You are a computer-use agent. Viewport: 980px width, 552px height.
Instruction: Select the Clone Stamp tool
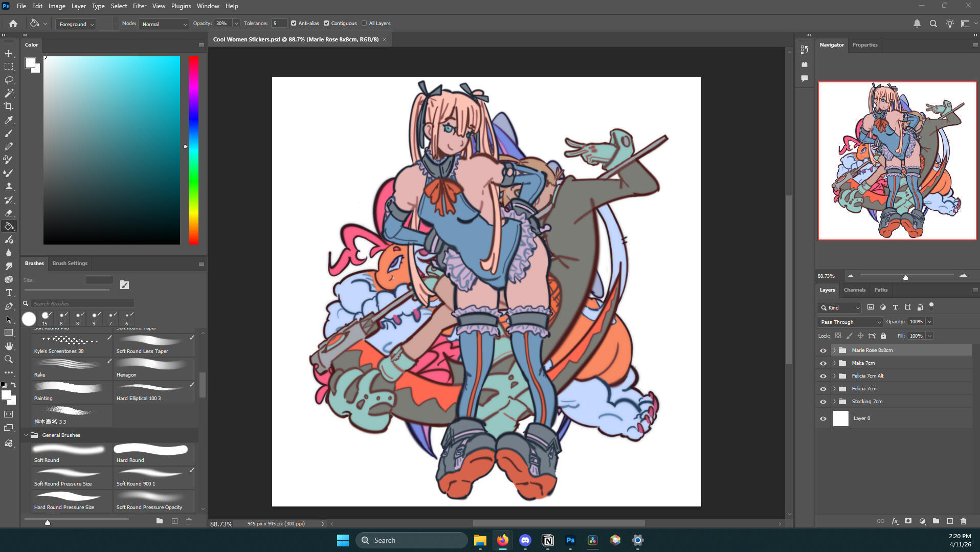click(9, 186)
